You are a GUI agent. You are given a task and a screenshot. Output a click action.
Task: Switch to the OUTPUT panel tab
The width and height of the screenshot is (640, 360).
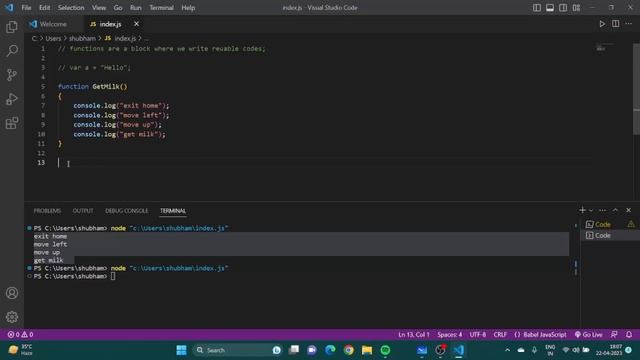pyautogui.click(x=83, y=211)
